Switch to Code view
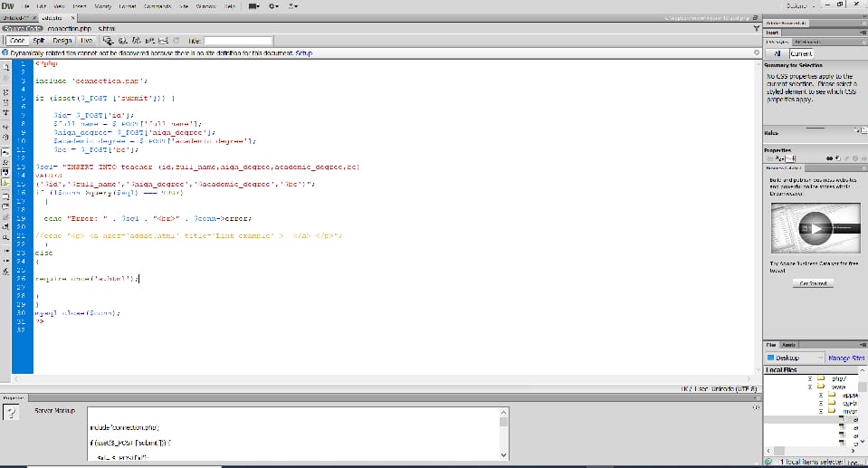This screenshot has height=468, width=868. [x=18, y=41]
